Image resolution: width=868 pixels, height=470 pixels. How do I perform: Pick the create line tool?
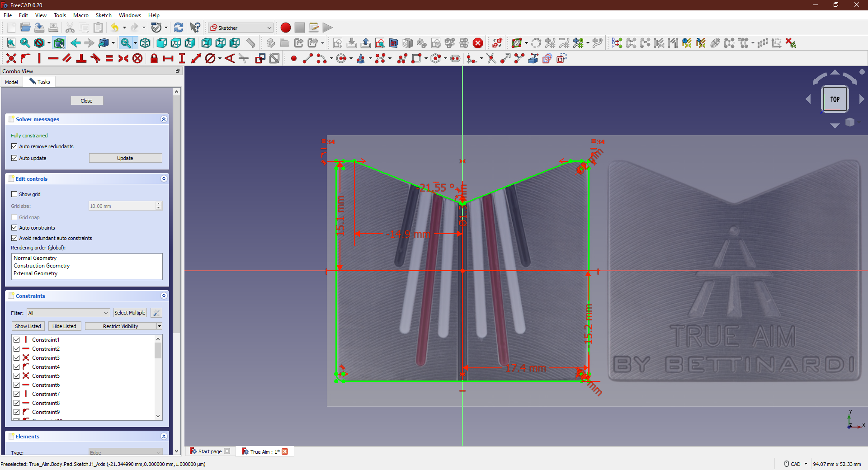pos(307,58)
